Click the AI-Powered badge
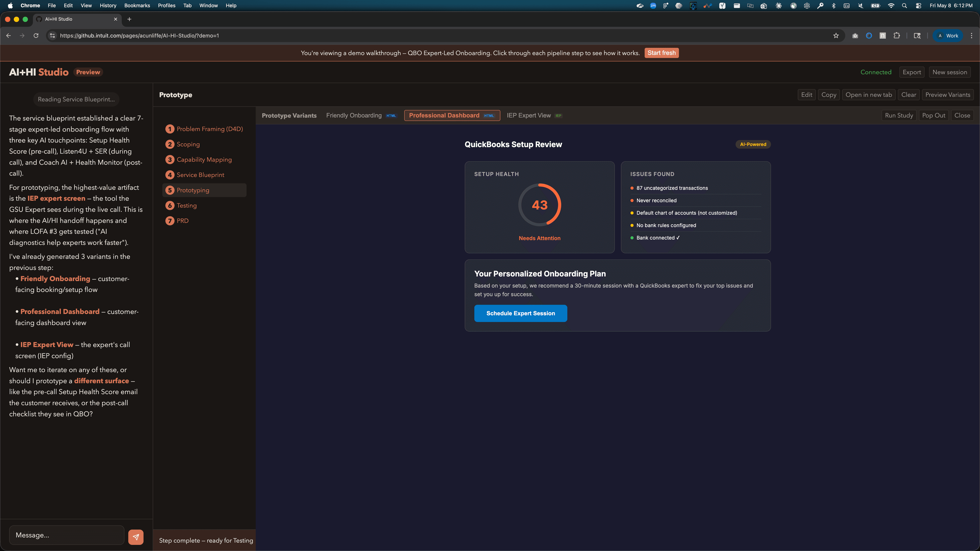The image size is (980, 551). point(753,144)
